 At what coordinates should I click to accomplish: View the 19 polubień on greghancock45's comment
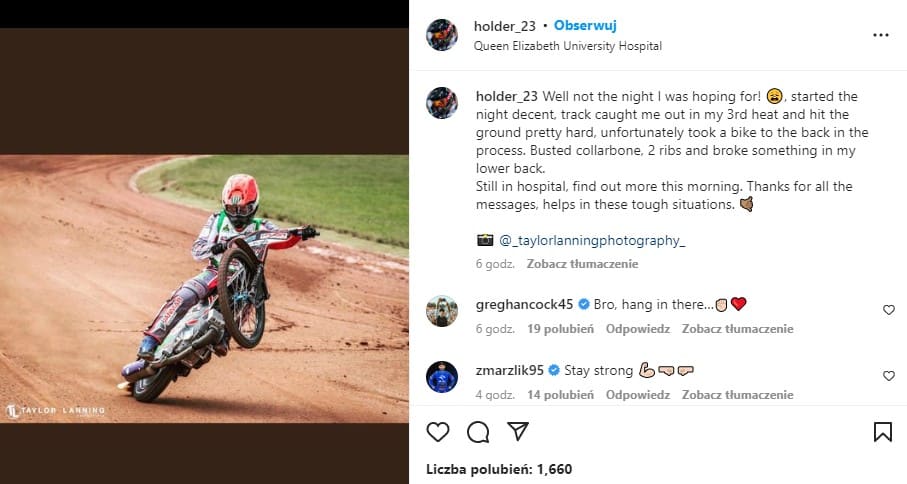click(561, 328)
